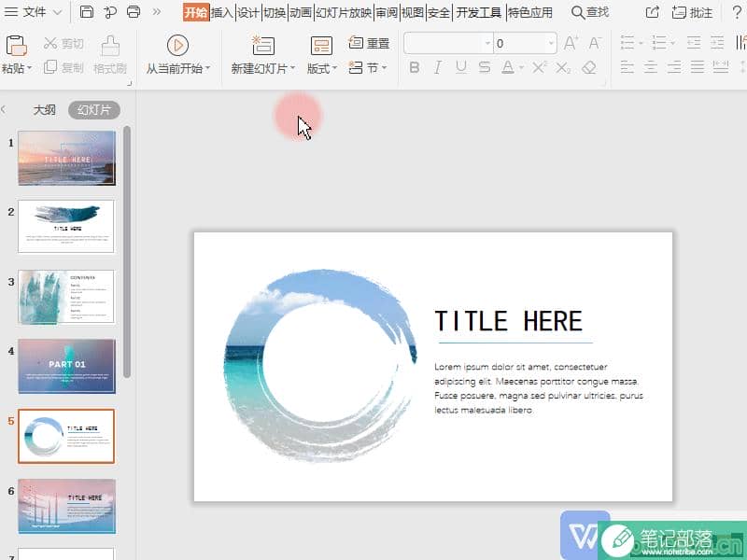Image resolution: width=747 pixels, height=560 pixels.
Task: Click the numbered list icon
Action: pyautogui.click(x=660, y=43)
